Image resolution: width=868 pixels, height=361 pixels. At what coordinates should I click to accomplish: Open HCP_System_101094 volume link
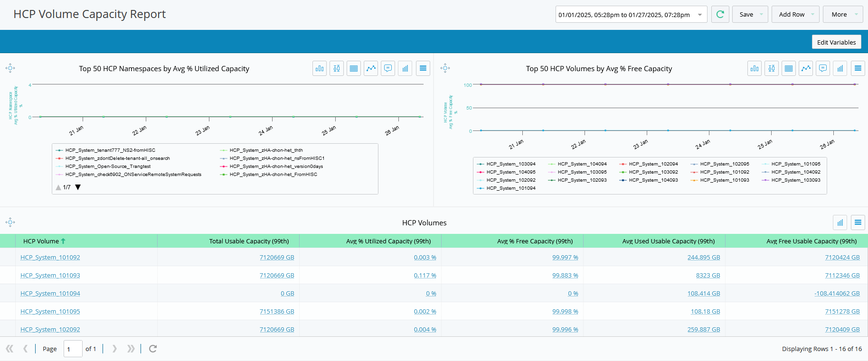(50, 294)
